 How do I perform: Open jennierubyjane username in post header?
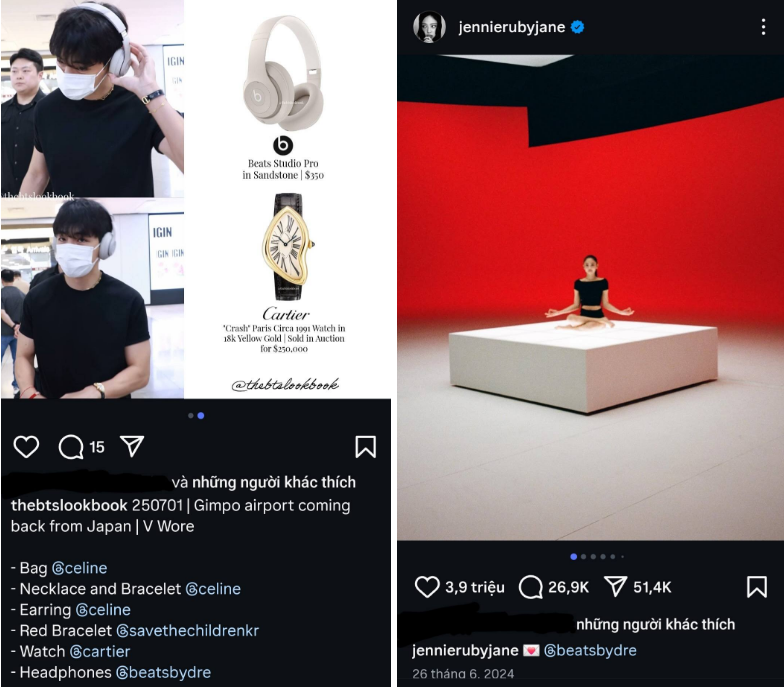click(512, 27)
